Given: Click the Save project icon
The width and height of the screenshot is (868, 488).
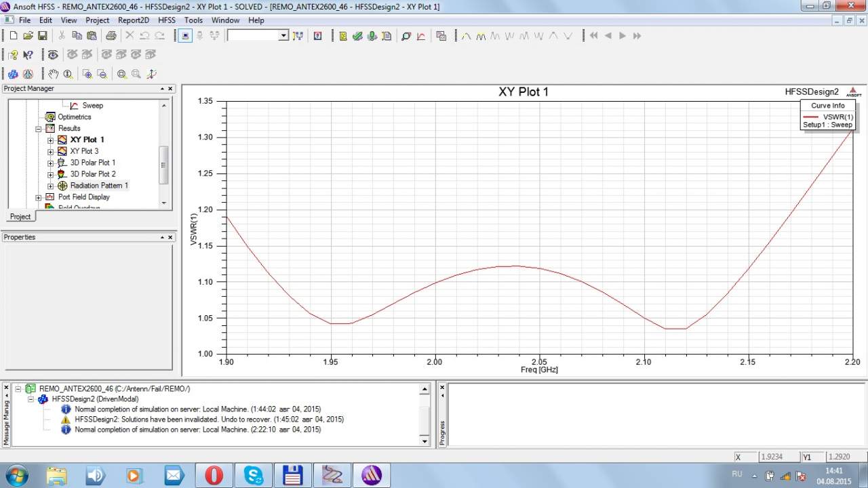Looking at the screenshot, I should (42, 36).
